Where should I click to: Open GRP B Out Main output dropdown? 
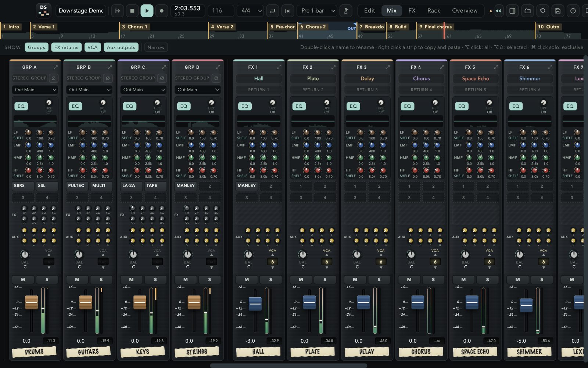89,90
